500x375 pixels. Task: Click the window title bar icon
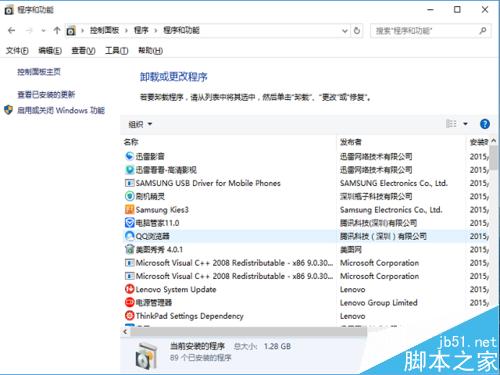click(x=9, y=10)
